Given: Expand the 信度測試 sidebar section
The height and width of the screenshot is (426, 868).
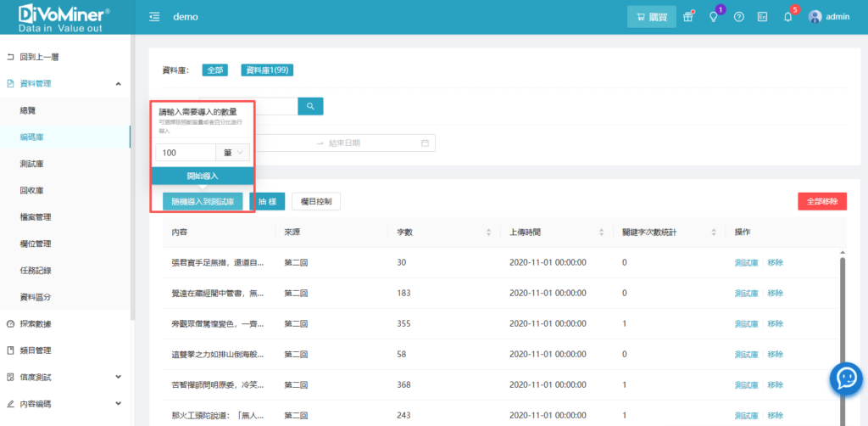Looking at the screenshot, I should click(118, 377).
